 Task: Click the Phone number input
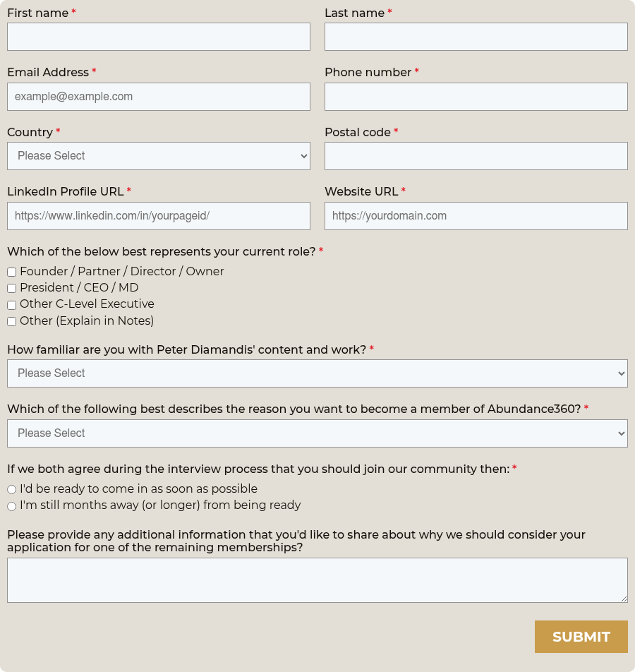tap(476, 97)
